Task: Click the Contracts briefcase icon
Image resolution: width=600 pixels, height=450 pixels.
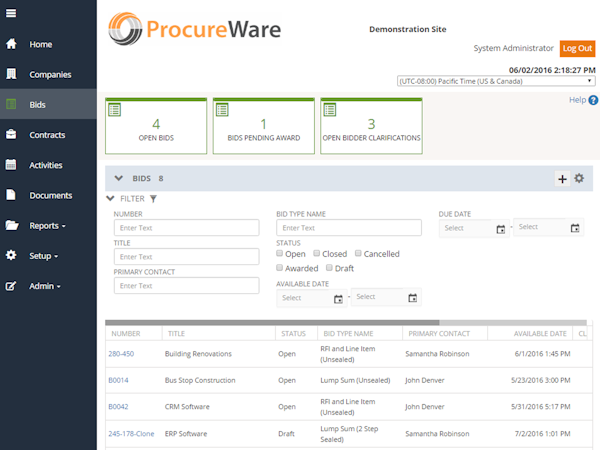Action: [x=11, y=134]
